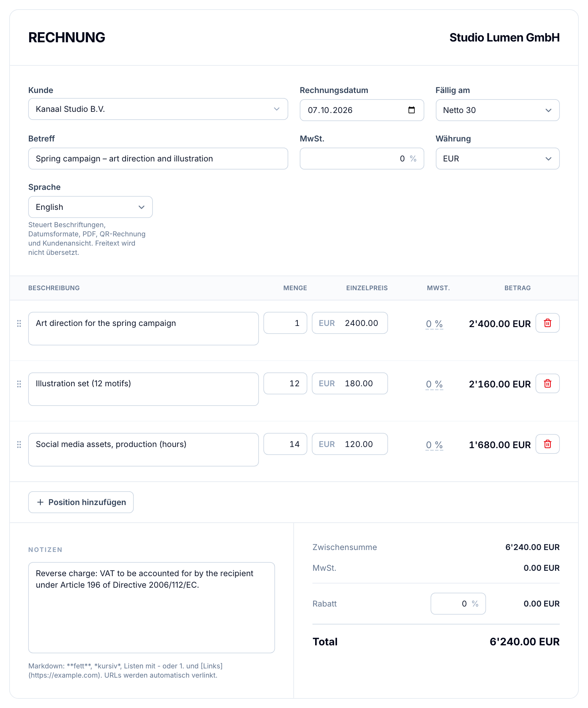Open the Sprache dropdown
The width and height of the screenshot is (588, 708).
pos(90,207)
